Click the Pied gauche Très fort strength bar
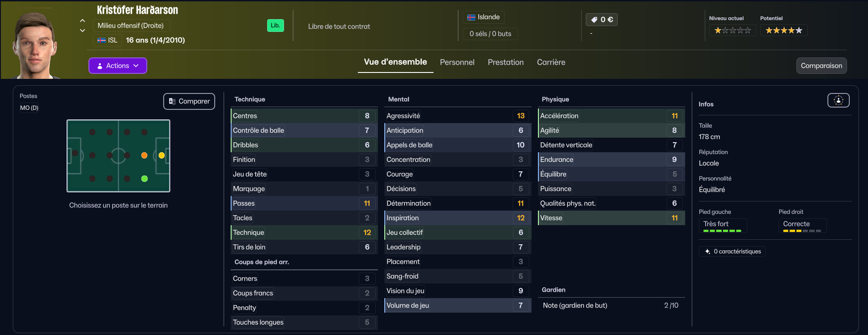The width and height of the screenshot is (868, 335). point(723,231)
